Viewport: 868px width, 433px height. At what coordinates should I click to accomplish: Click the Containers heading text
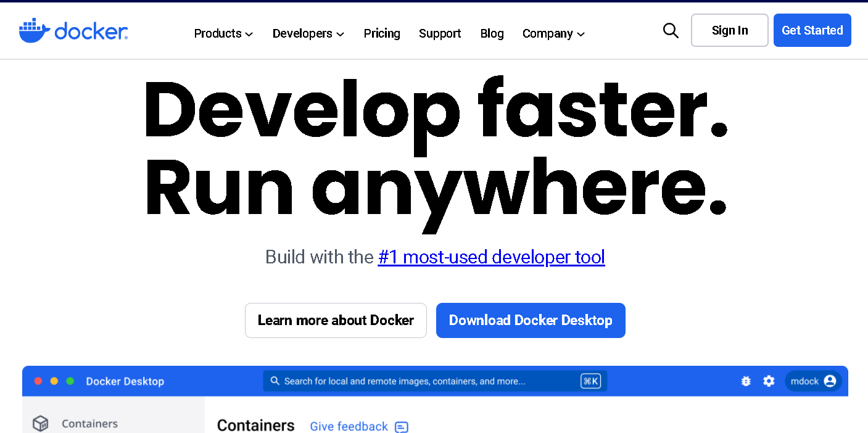coord(256,426)
